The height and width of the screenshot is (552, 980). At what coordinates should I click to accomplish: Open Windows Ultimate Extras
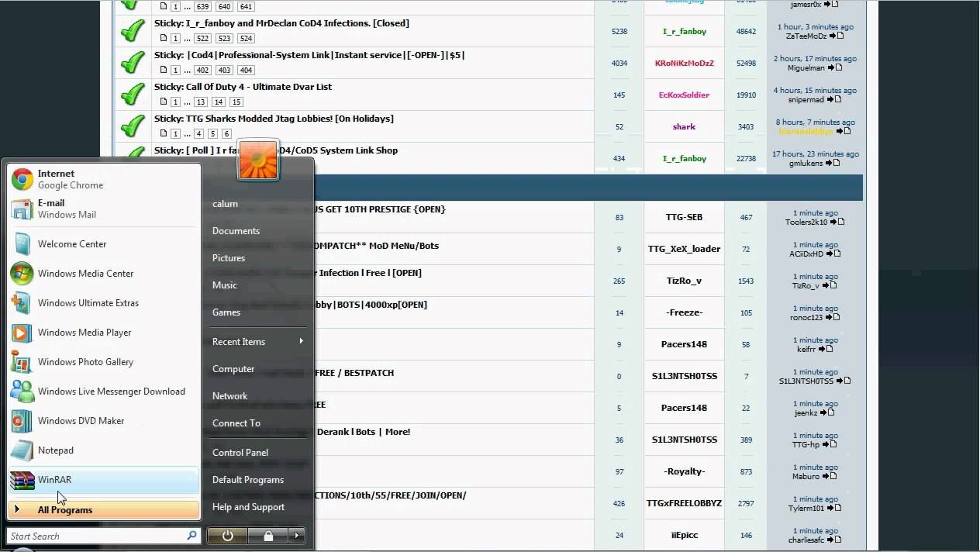click(x=104, y=303)
